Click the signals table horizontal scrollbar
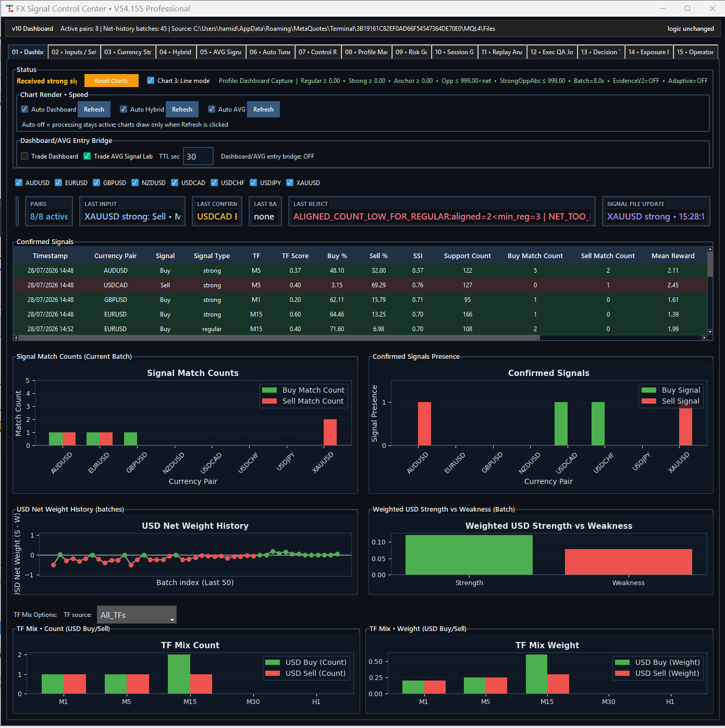 279,337
